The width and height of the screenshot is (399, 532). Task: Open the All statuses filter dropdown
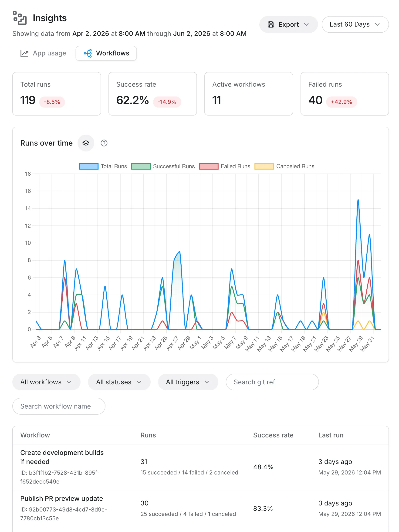coord(119,382)
